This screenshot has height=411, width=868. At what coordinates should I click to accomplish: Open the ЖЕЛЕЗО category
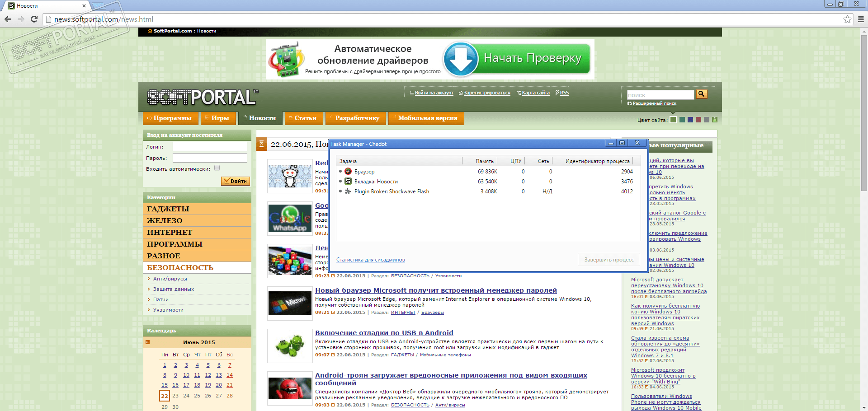coord(197,221)
